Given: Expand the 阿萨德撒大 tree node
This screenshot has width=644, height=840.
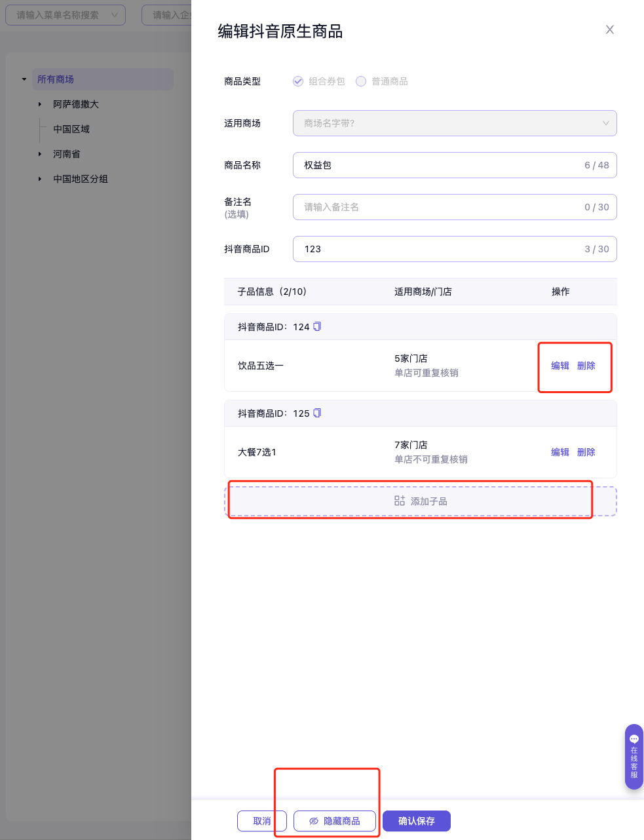Looking at the screenshot, I should 40,104.
